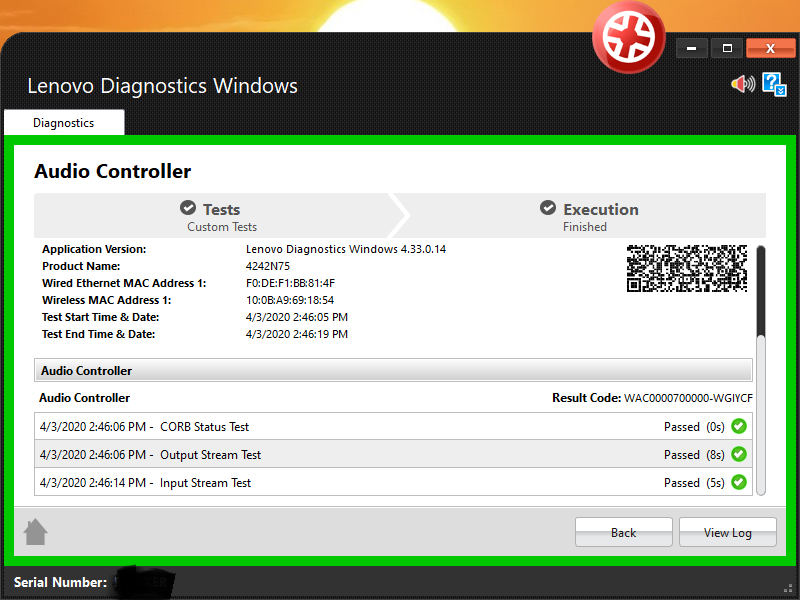Open the help question mark icon

coord(774,84)
